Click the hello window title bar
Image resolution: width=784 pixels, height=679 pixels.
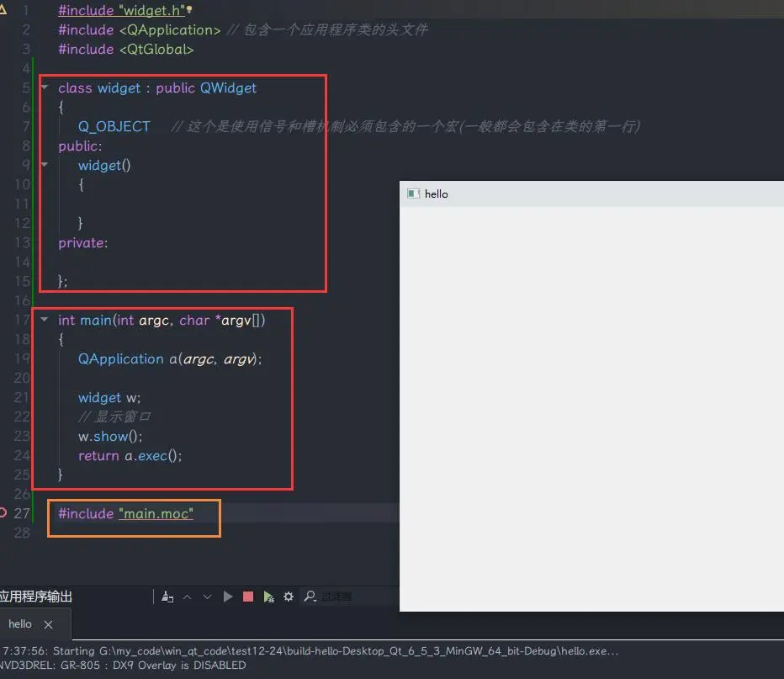[589, 194]
